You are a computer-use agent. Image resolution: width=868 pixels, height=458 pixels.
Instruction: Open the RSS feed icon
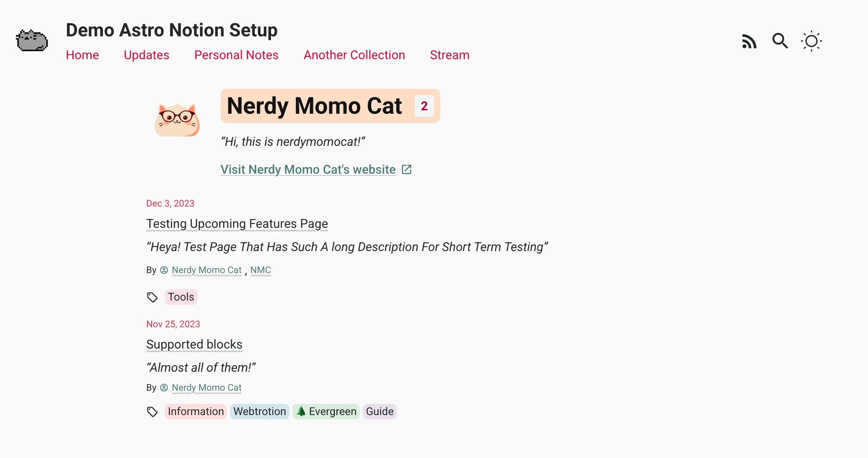[x=749, y=41]
